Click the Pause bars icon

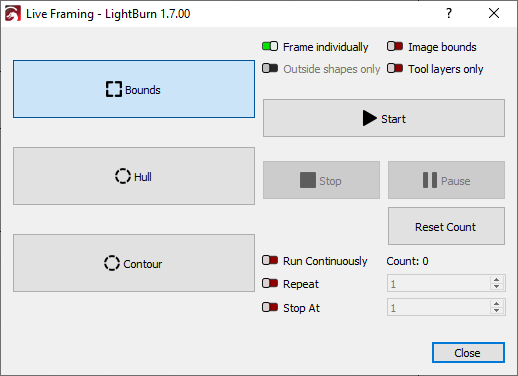(430, 180)
